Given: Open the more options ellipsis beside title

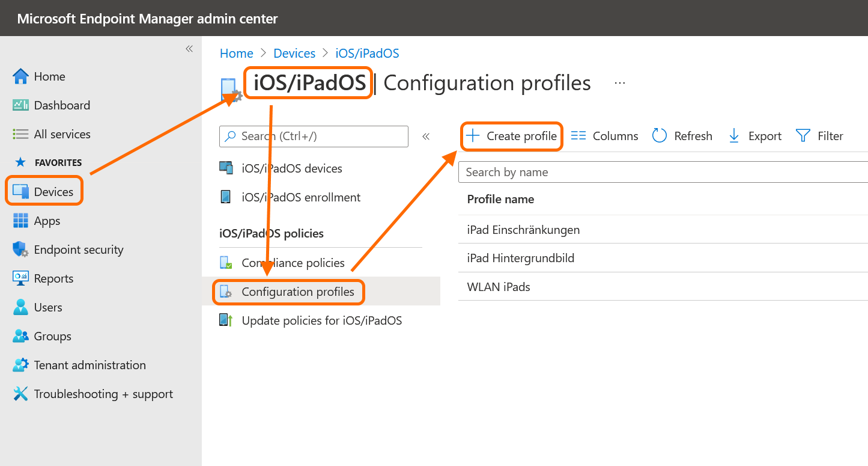Looking at the screenshot, I should pyautogui.click(x=620, y=83).
